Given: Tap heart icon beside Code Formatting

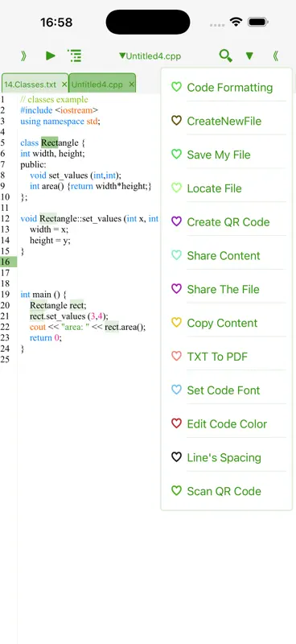Looking at the screenshot, I should 176,87.
